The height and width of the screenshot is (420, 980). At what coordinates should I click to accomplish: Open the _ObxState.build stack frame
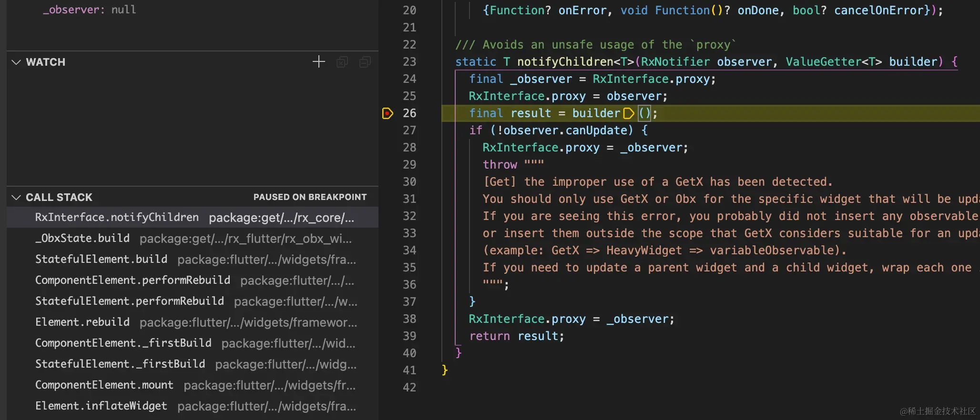[82, 239]
